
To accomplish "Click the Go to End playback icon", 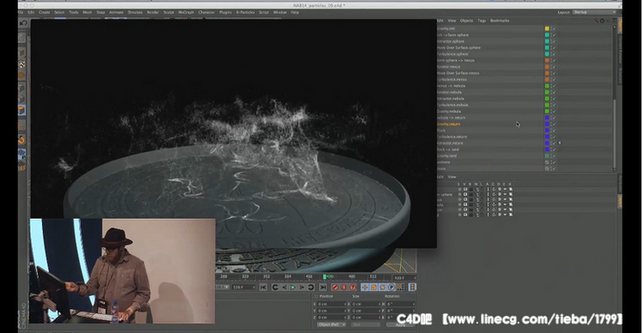I will pos(323,288).
